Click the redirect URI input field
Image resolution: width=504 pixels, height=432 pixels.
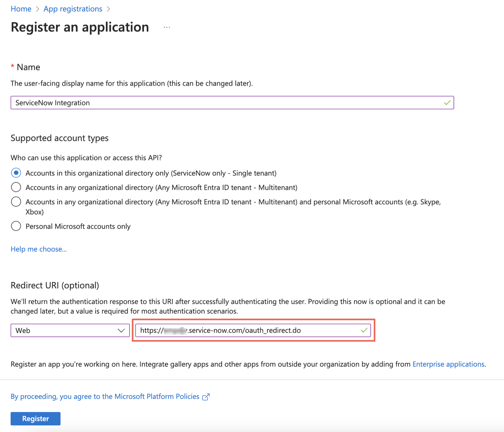point(253,330)
